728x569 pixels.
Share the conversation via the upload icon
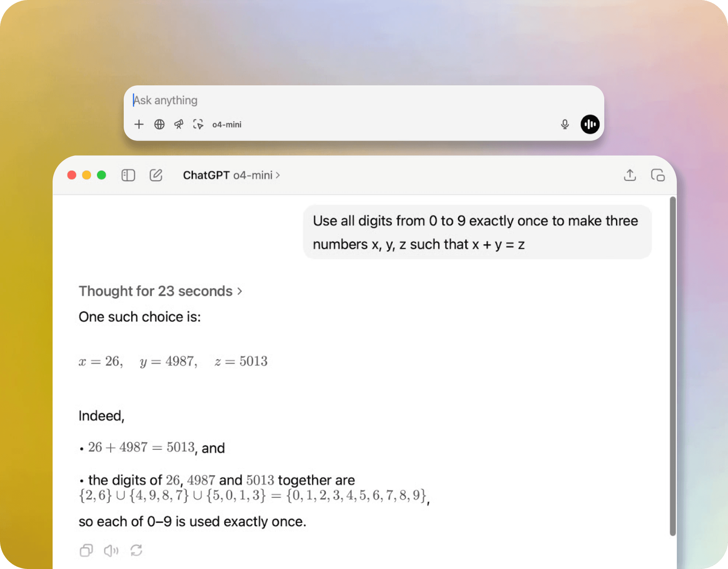pos(630,175)
